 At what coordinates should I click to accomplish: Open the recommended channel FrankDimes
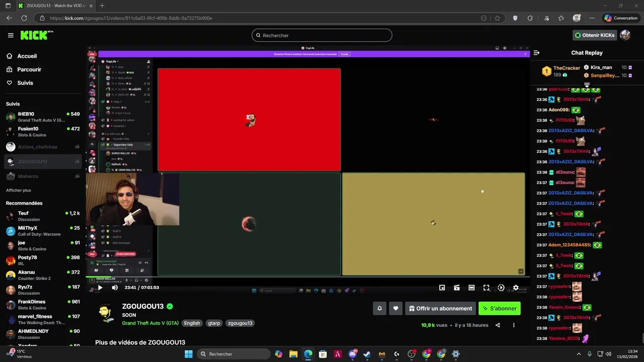[x=43, y=305]
